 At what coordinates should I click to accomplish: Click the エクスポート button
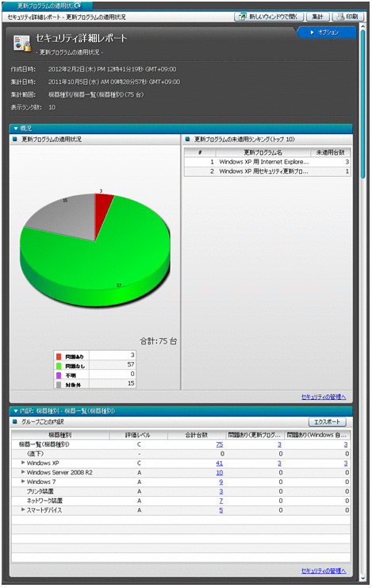[x=327, y=422]
